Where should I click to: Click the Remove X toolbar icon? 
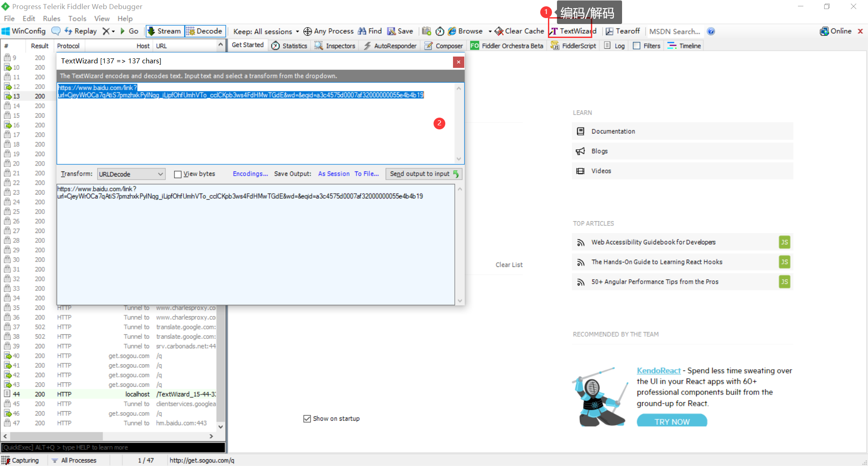click(106, 31)
